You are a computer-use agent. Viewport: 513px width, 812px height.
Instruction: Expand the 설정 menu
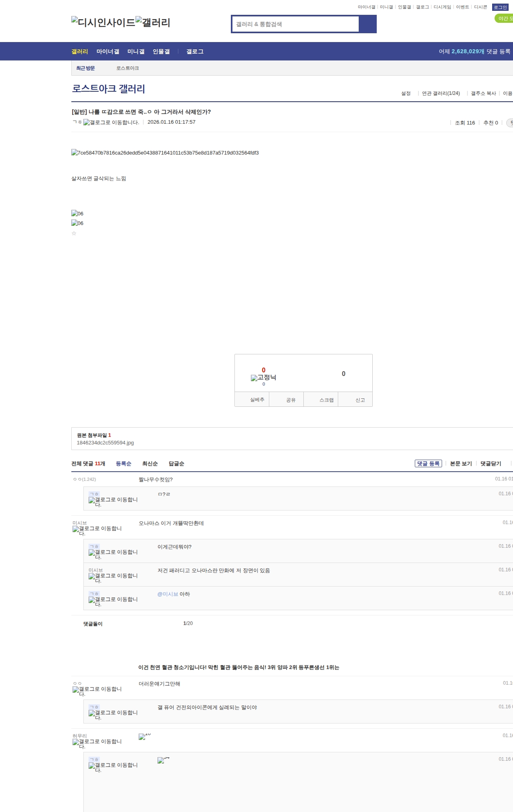coord(406,93)
